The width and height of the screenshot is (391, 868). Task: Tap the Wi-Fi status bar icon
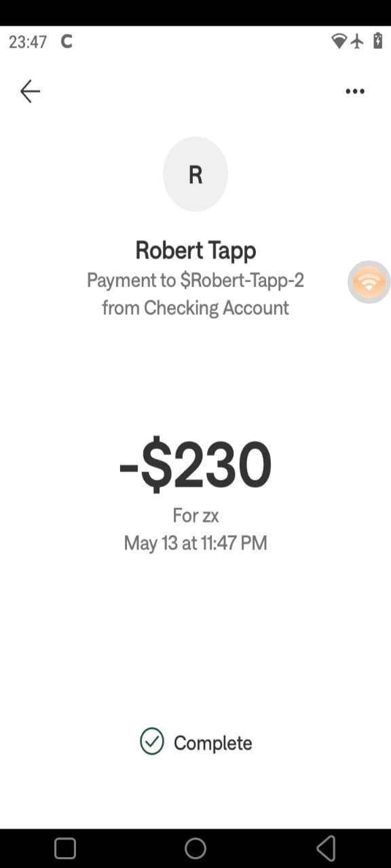point(339,41)
